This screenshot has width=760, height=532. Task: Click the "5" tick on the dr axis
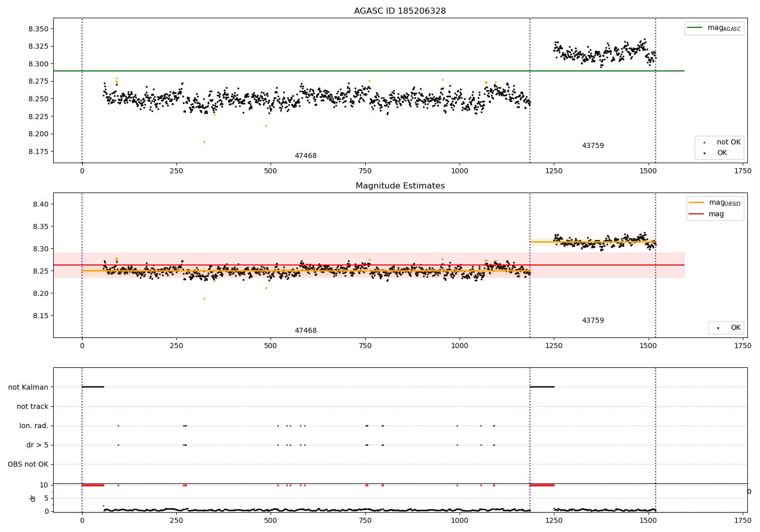click(x=46, y=499)
